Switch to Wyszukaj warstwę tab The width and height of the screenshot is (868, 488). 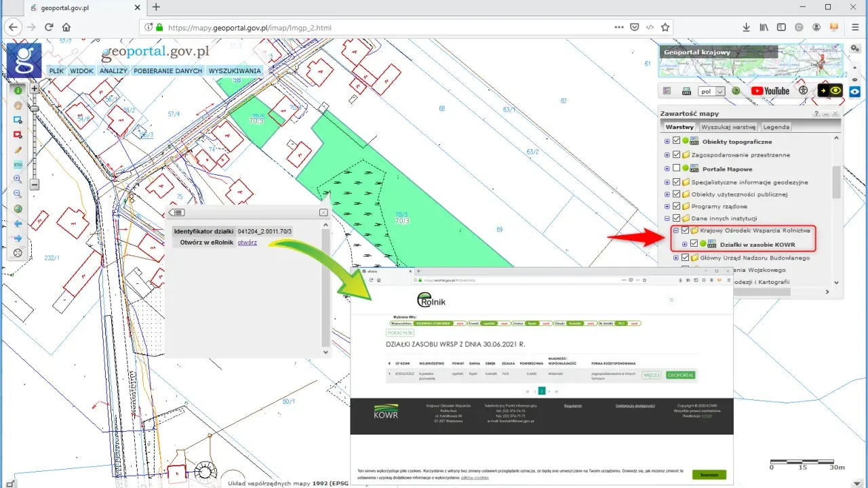(x=728, y=127)
